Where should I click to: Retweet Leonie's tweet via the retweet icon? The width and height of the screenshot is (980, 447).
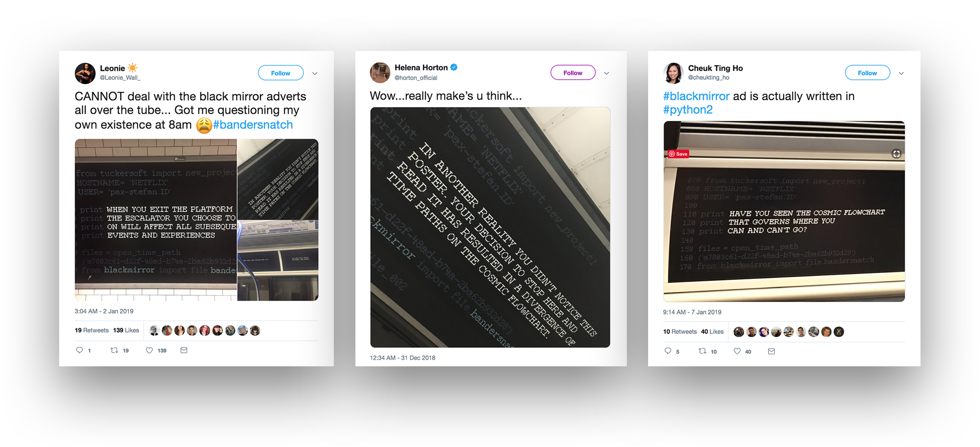click(x=114, y=350)
